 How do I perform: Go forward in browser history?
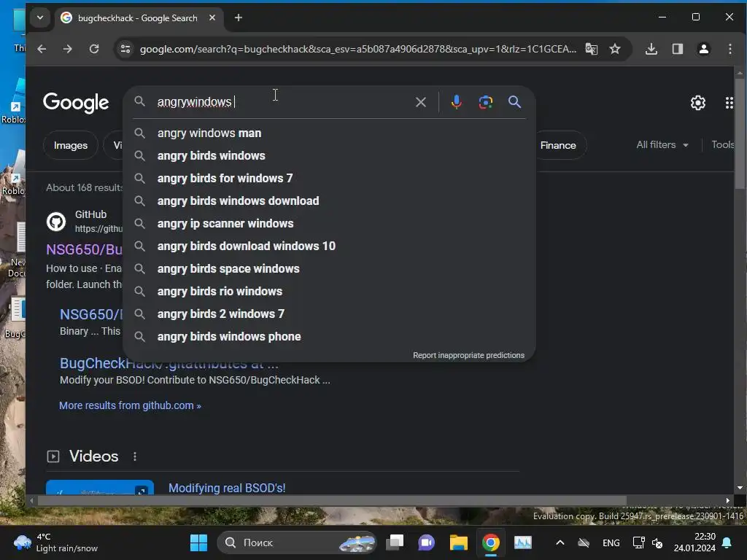pyautogui.click(x=68, y=49)
